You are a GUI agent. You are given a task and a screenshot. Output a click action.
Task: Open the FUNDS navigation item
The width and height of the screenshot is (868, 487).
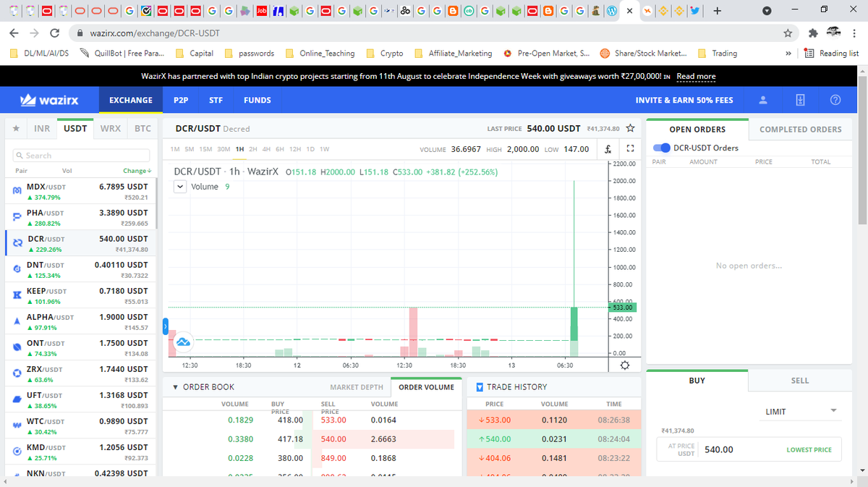coord(258,100)
